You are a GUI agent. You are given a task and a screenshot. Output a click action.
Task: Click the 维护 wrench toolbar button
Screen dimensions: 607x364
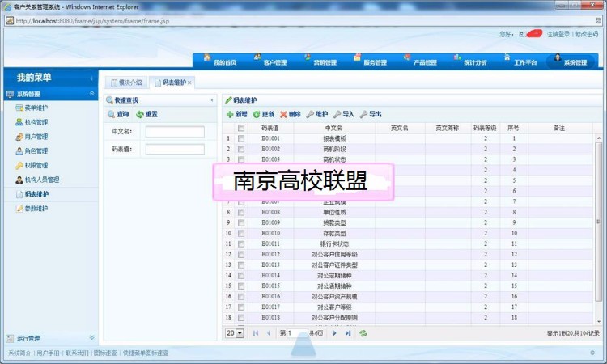(317, 114)
